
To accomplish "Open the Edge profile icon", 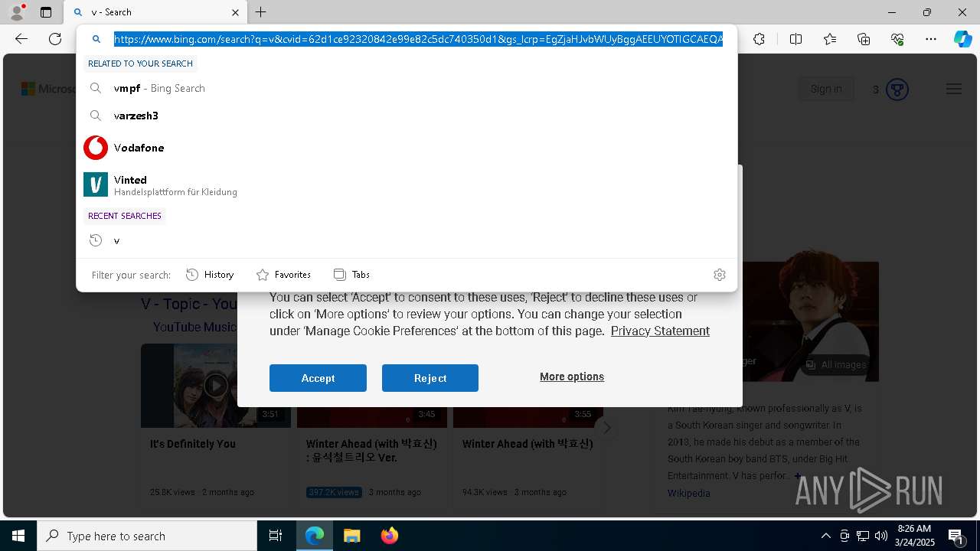I will click(x=17, y=12).
